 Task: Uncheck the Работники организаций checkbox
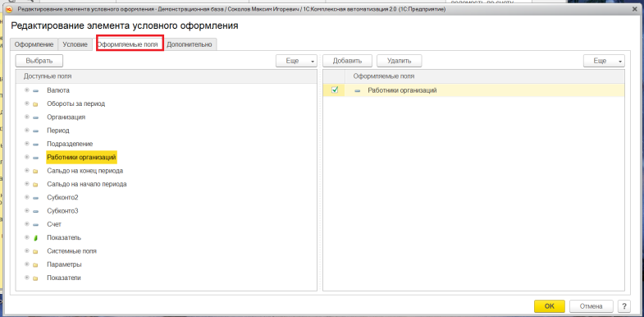[x=335, y=90]
